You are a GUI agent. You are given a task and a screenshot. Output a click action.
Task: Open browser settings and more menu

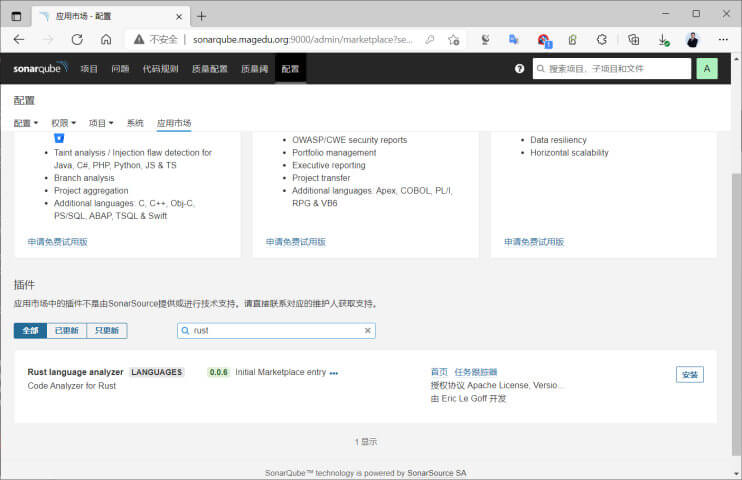pyautogui.click(x=723, y=40)
